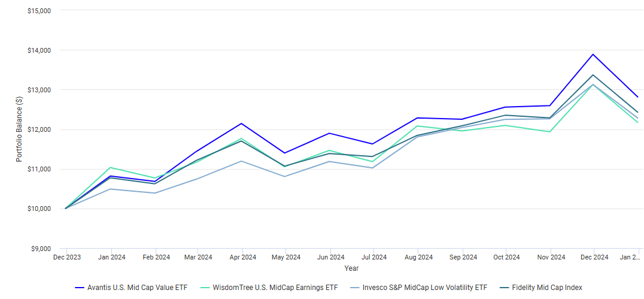This screenshot has width=644, height=299.
Task: Hide Invesco S&P MidCap Low Volatility ETF series label
Action: pyautogui.click(x=425, y=288)
